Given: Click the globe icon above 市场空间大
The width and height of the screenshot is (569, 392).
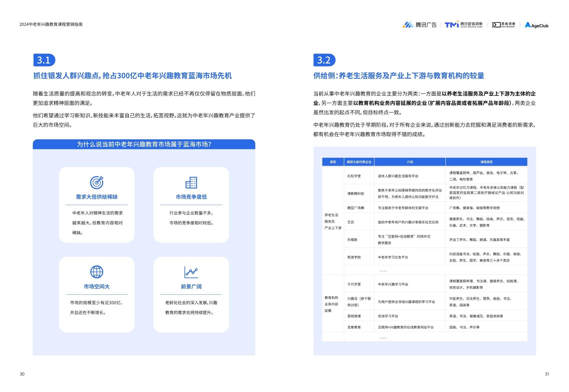Looking at the screenshot, I should 97,272.
